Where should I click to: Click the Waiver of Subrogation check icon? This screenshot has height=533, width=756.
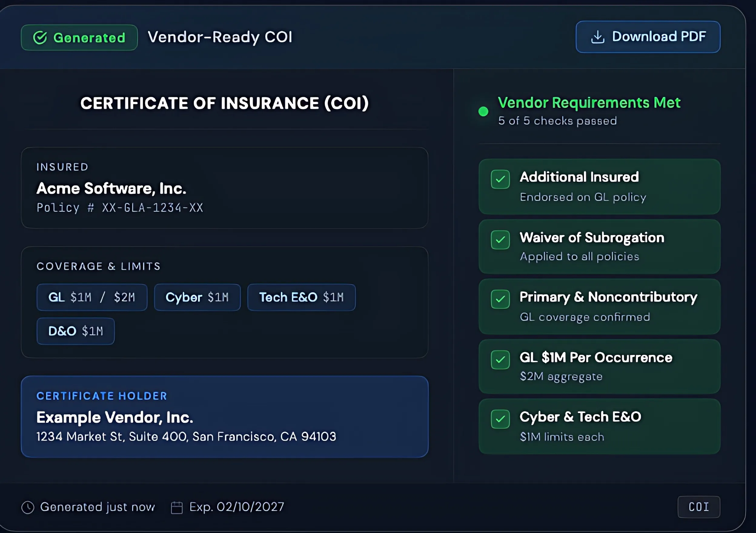(x=500, y=240)
